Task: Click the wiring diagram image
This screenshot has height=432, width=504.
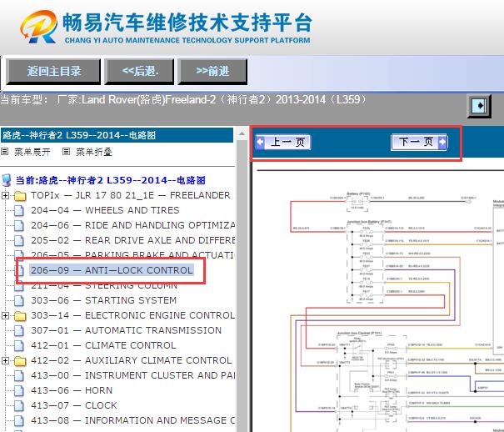Action: point(379,299)
